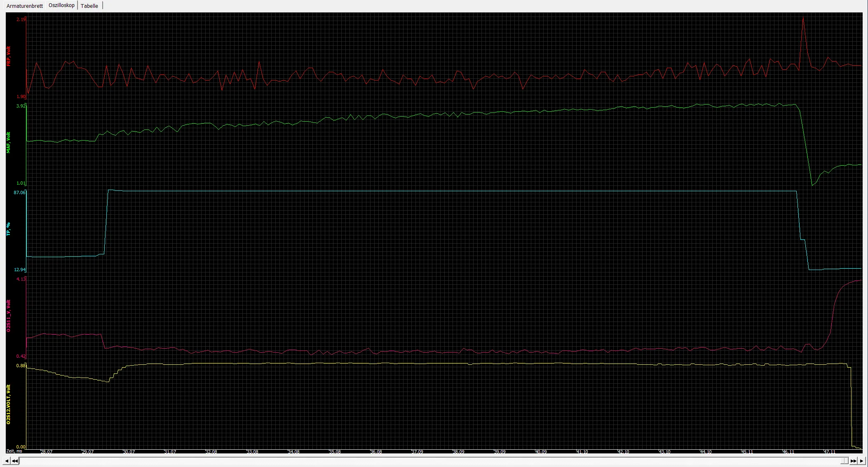Select the yellow O2S12.VOLT channel label
Image resolution: width=868 pixels, height=467 pixels.
[8, 404]
